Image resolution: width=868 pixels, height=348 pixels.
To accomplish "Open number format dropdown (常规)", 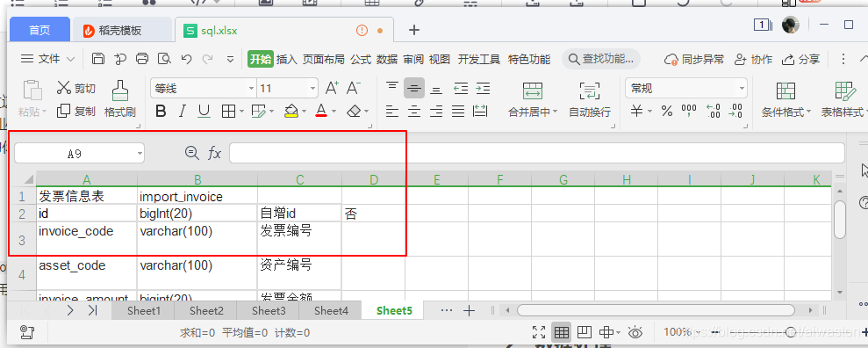I will click(x=742, y=88).
